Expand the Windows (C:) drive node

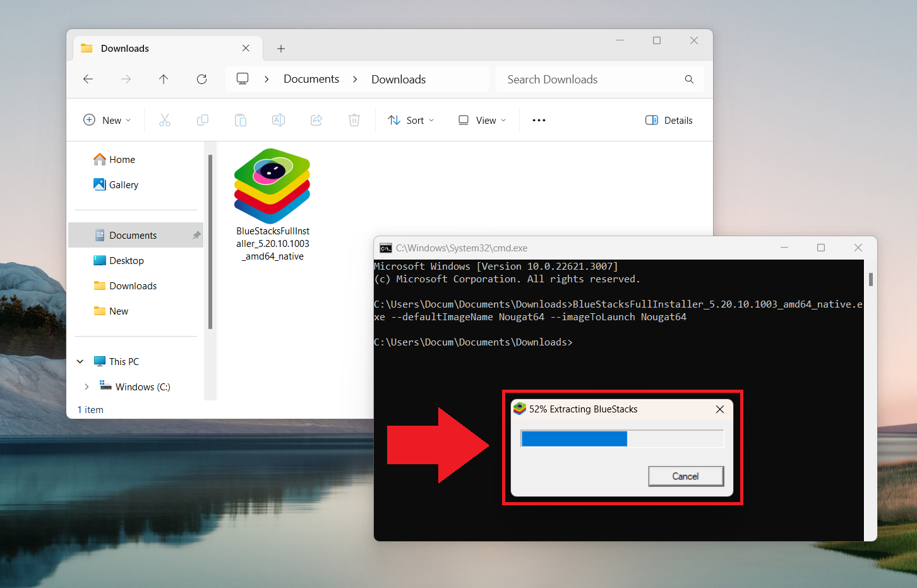(87, 387)
